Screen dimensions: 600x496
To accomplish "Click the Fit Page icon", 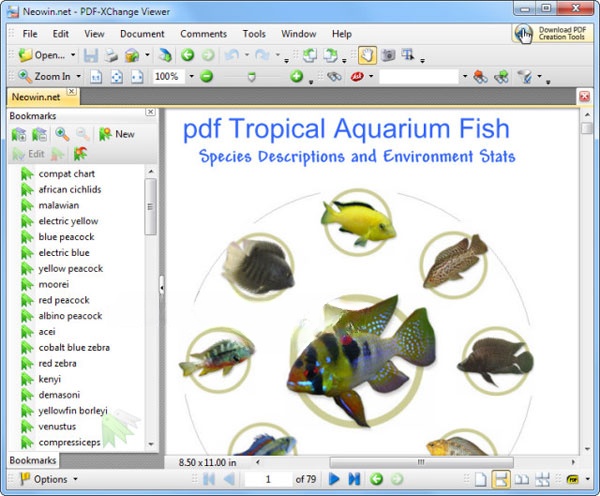I will click(116, 77).
